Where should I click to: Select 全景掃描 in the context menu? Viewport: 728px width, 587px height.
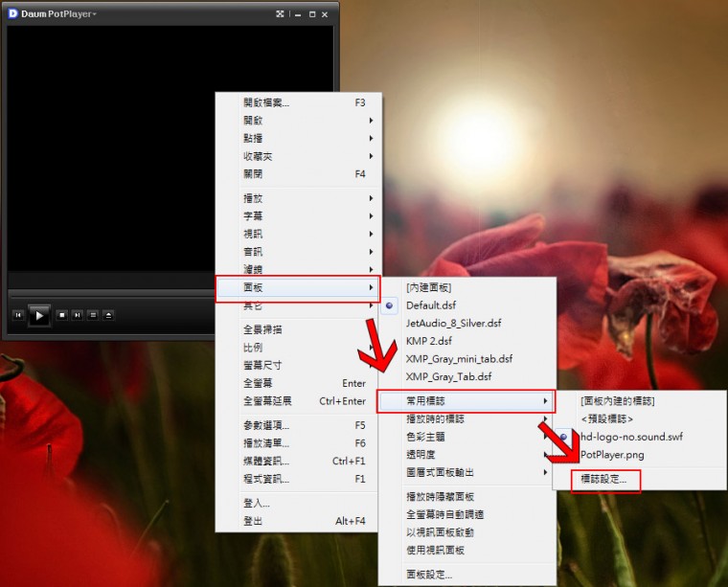(297, 329)
